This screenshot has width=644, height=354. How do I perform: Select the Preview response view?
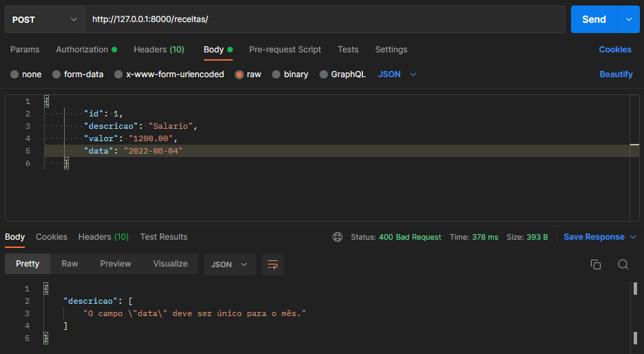point(116,264)
